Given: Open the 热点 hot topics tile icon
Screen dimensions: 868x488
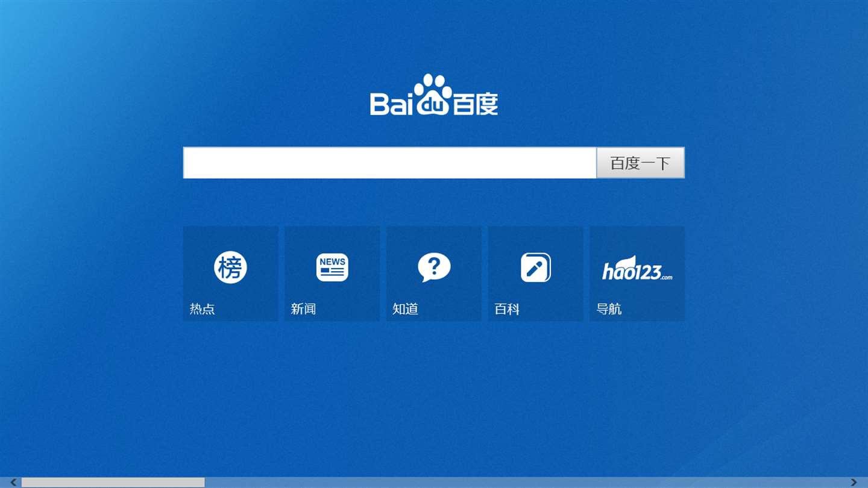Looking at the screenshot, I should (x=230, y=267).
